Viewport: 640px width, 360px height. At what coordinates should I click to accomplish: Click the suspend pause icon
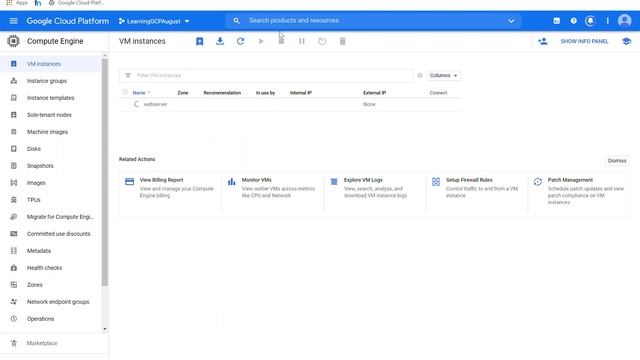click(x=302, y=41)
